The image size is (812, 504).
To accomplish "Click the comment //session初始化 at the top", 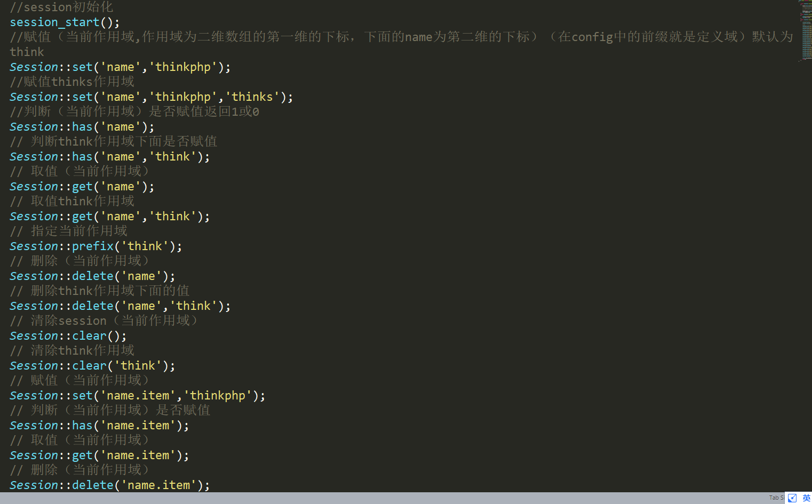I will click(x=61, y=7).
